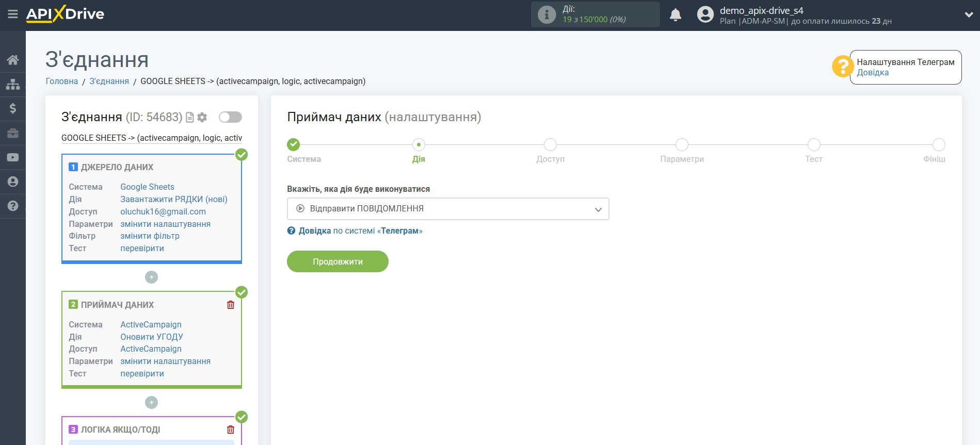Viewport: 980px width, 445px height.
Task: Open connection settings gear icon
Action: (x=202, y=118)
